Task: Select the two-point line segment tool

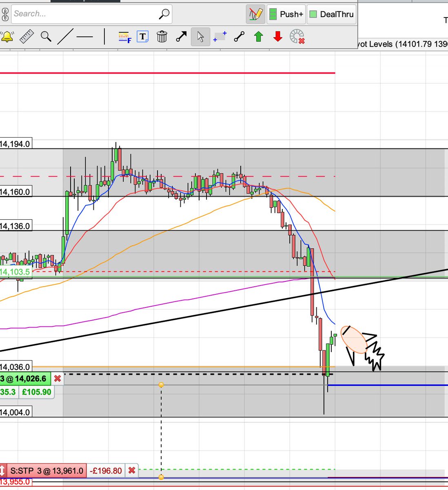Action: (239, 37)
